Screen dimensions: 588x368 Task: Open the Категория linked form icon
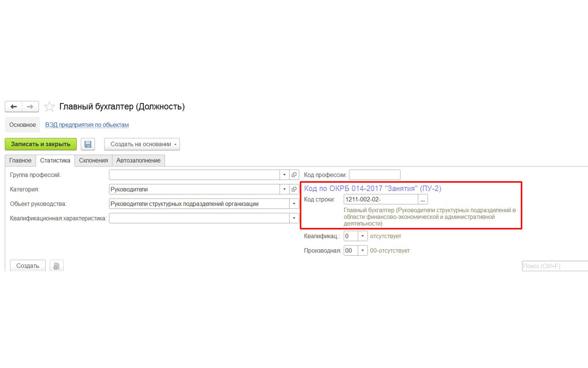[294, 189]
